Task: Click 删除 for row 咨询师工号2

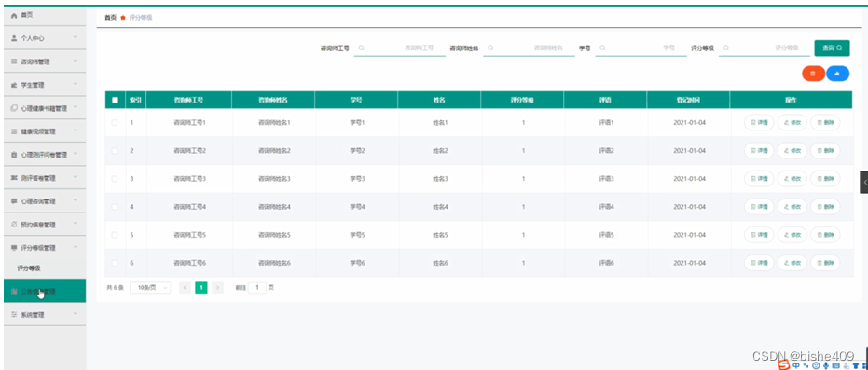Action: click(825, 150)
